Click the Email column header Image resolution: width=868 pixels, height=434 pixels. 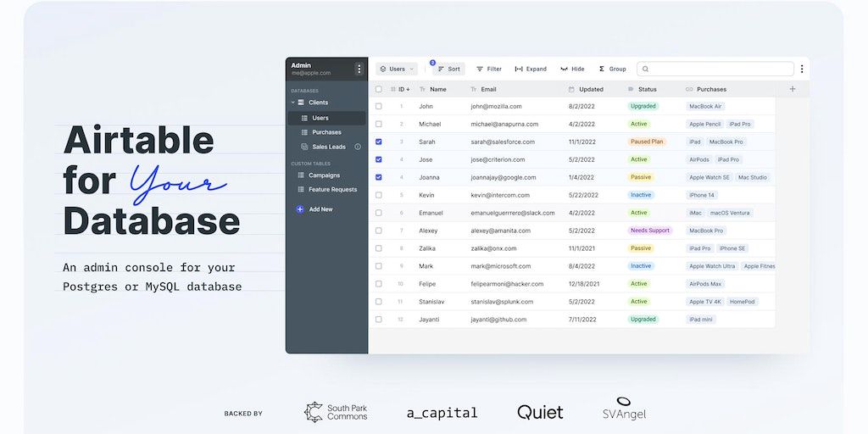[488, 89]
